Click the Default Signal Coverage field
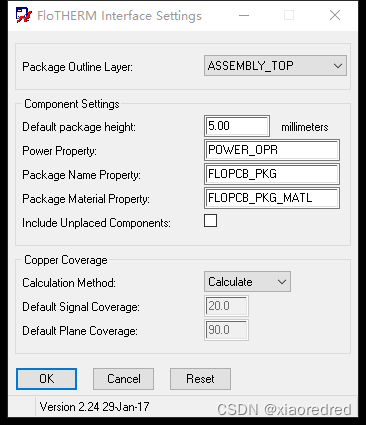 (226, 306)
